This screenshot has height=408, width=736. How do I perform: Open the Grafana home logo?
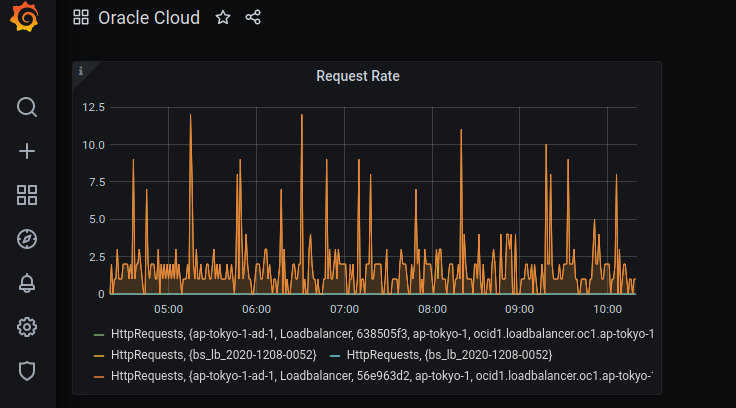pyautogui.click(x=24, y=17)
